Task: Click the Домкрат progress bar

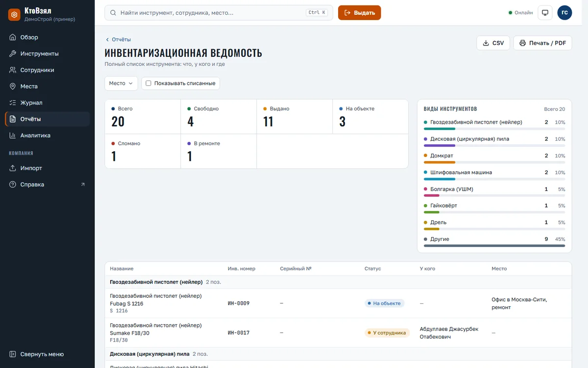Action: pyautogui.click(x=494, y=162)
